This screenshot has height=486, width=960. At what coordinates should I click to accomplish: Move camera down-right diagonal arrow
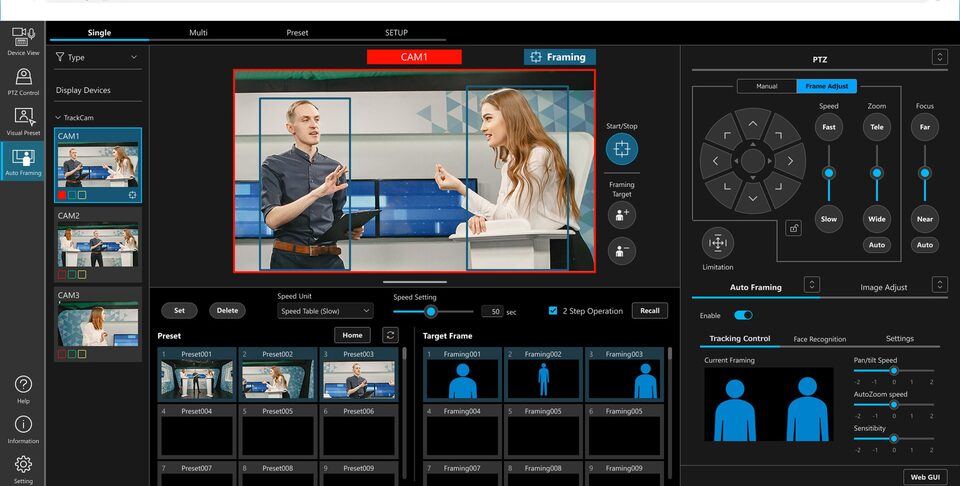[779, 187]
